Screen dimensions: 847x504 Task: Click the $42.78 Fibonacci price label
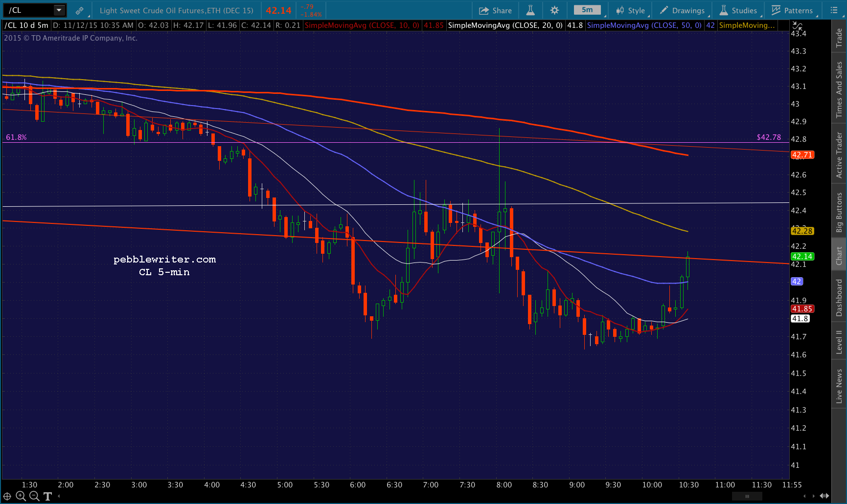click(769, 137)
